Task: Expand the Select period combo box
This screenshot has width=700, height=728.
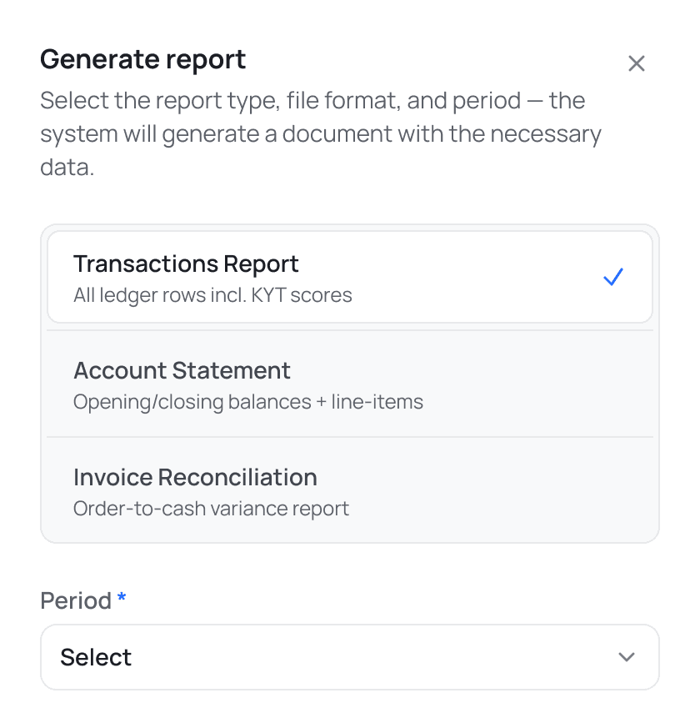Action: tap(350, 657)
